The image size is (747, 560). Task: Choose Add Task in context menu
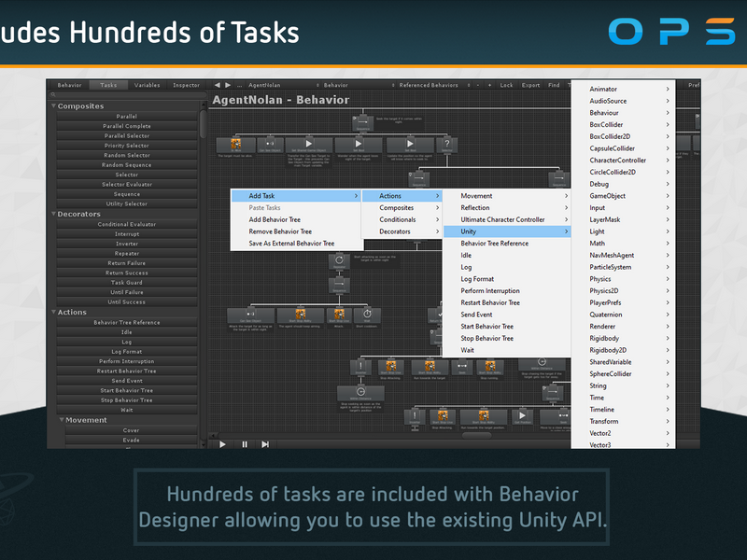296,196
